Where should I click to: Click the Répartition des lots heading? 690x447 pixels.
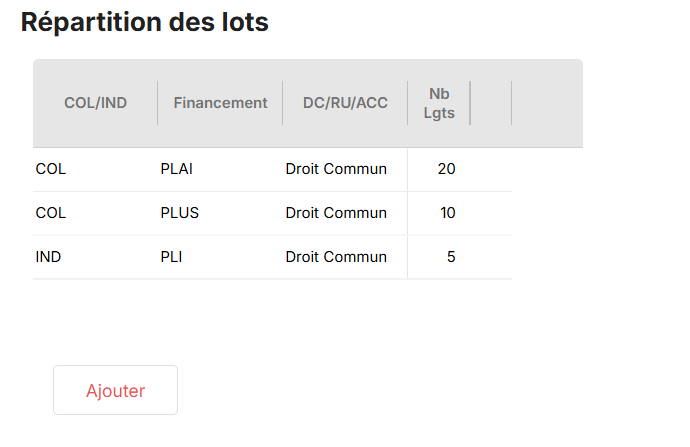145,22
